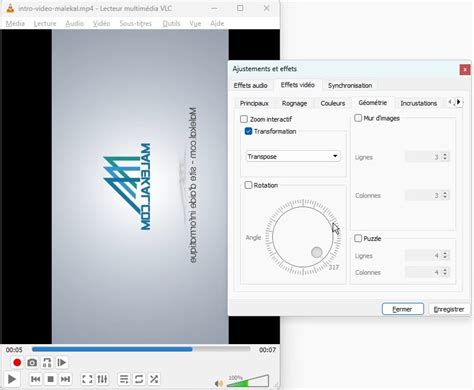The image size is (474, 390).
Task: Click the frame-by-frame icon
Action: (x=62, y=362)
